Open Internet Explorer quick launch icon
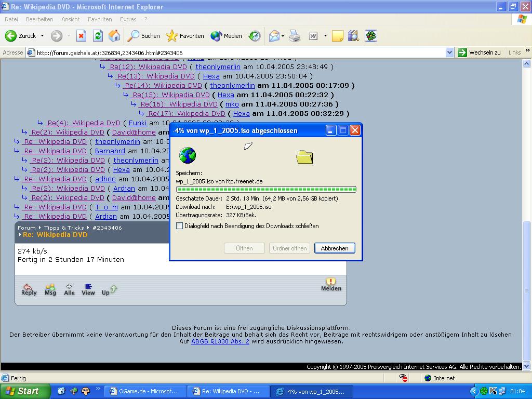This screenshot has height=399, width=532. pos(61,391)
